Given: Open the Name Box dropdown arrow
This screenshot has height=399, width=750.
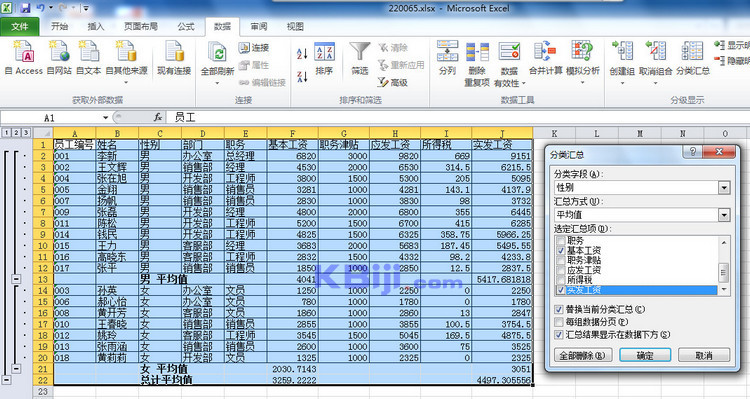Looking at the screenshot, I should click(105, 118).
